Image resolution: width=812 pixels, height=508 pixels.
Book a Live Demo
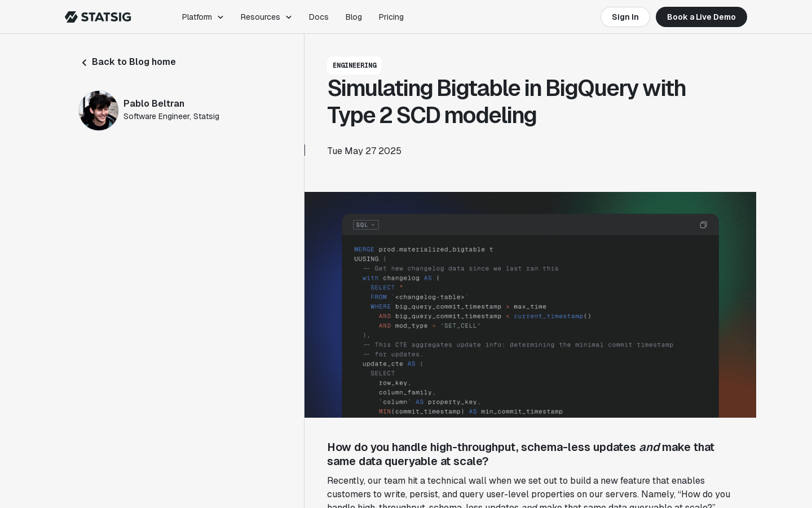[x=701, y=17]
